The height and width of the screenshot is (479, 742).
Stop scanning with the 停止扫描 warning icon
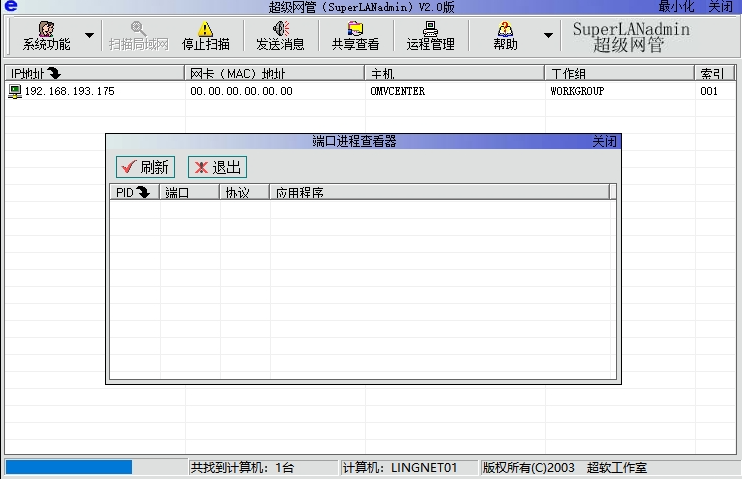[205, 36]
